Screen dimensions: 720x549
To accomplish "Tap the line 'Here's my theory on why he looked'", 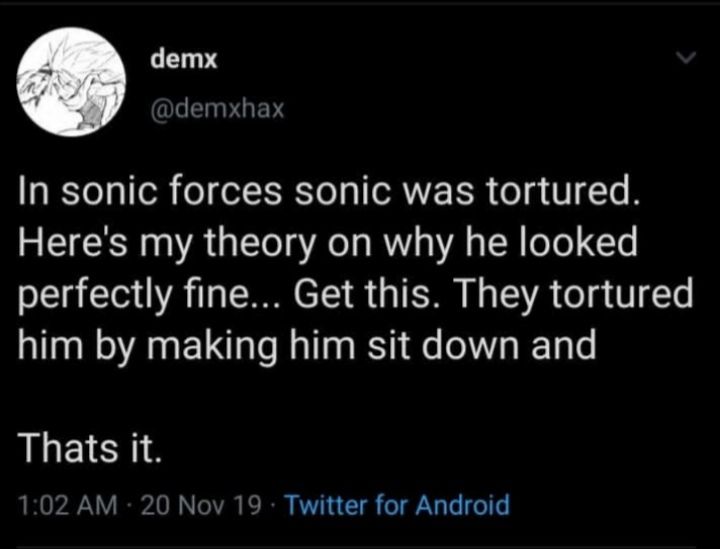I will 328,243.
